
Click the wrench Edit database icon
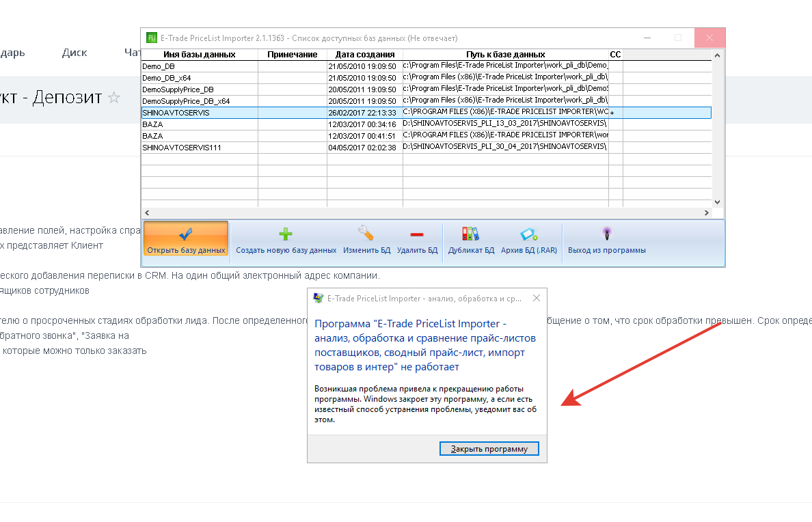pos(366,234)
